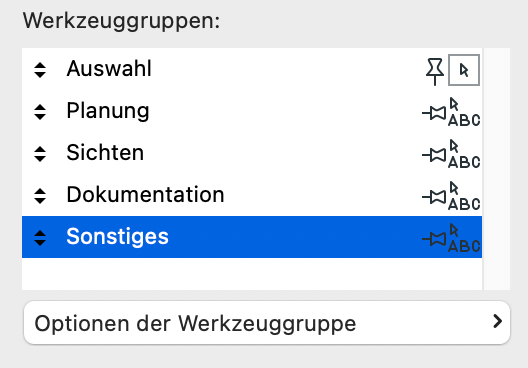Toggle the pin icon in Planung row
This screenshot has width=528, height=368.
pyautogui.click(x=434, y=113)
